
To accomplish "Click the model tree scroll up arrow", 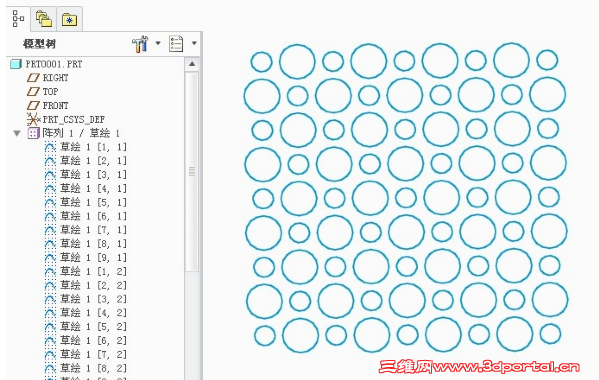I will 192,64.
